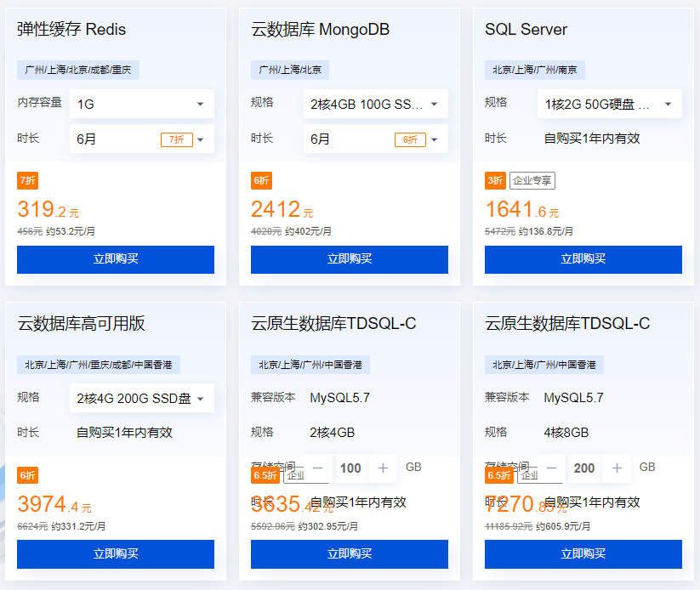Click the 云数据库 MongoDB title
700x590 pixels.
pos(320,30)
